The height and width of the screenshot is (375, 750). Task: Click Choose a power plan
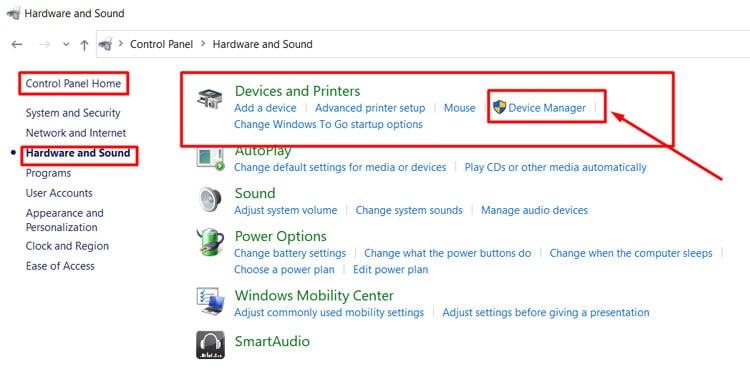point(284,269)
